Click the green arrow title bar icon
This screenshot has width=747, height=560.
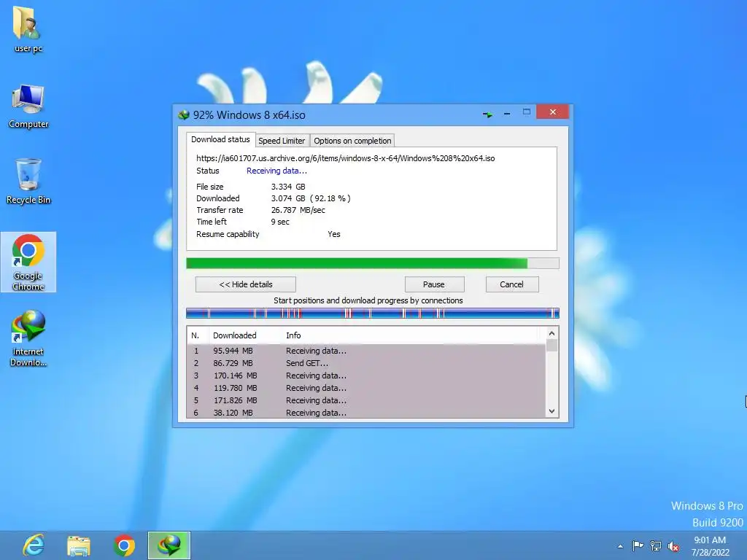point(487,114)
